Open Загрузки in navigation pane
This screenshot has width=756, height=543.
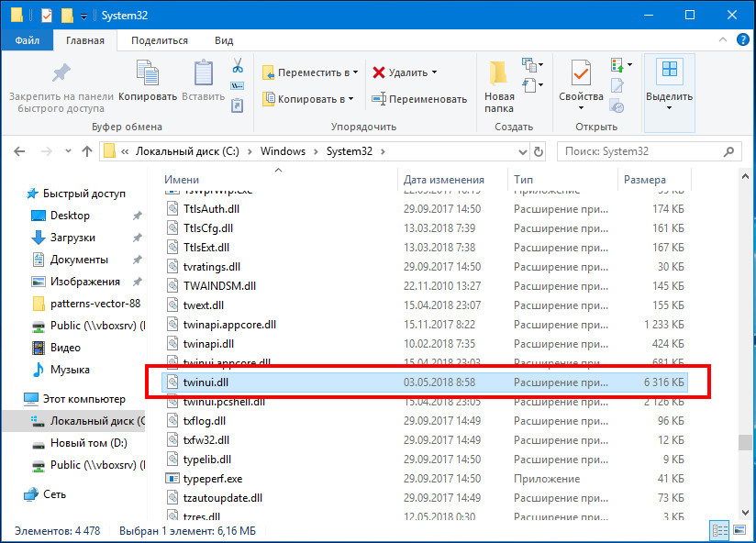tap(63, 238)
